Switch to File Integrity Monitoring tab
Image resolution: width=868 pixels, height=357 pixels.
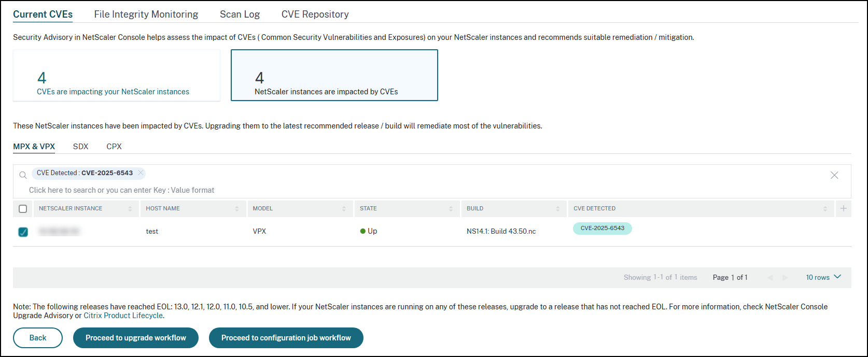coord(146,15)
